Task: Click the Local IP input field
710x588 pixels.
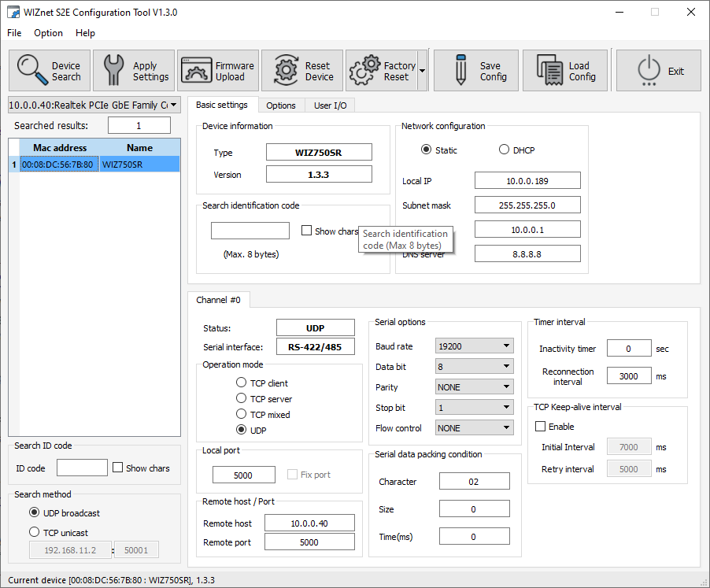Action: [527, 180]
